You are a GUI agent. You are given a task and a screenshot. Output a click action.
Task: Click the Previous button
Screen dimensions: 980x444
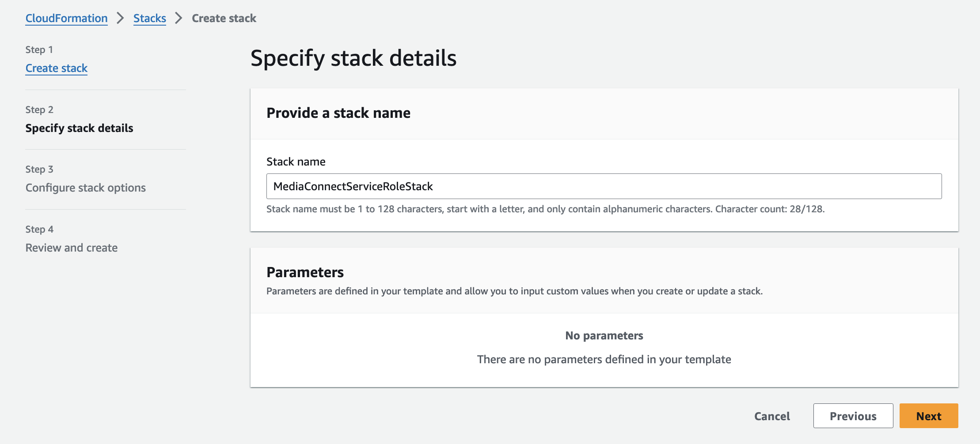click(x=853, y=416)
